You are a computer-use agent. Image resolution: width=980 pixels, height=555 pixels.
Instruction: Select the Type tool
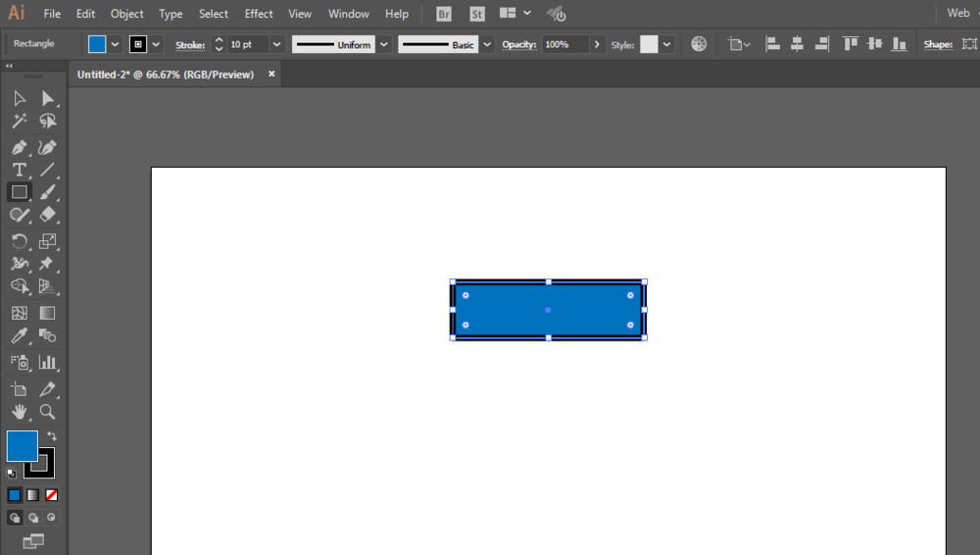[20, 170]
